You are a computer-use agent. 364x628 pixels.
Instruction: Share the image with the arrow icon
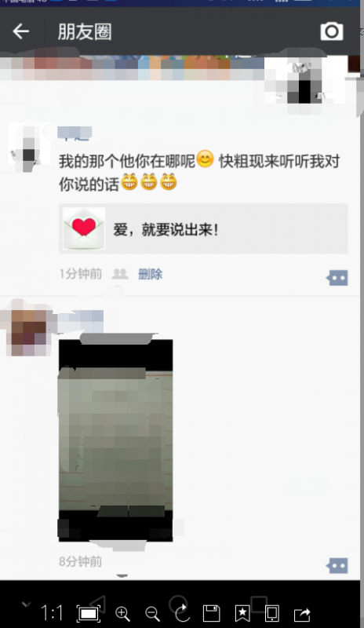pyautogui.click(x=302, y=614)
